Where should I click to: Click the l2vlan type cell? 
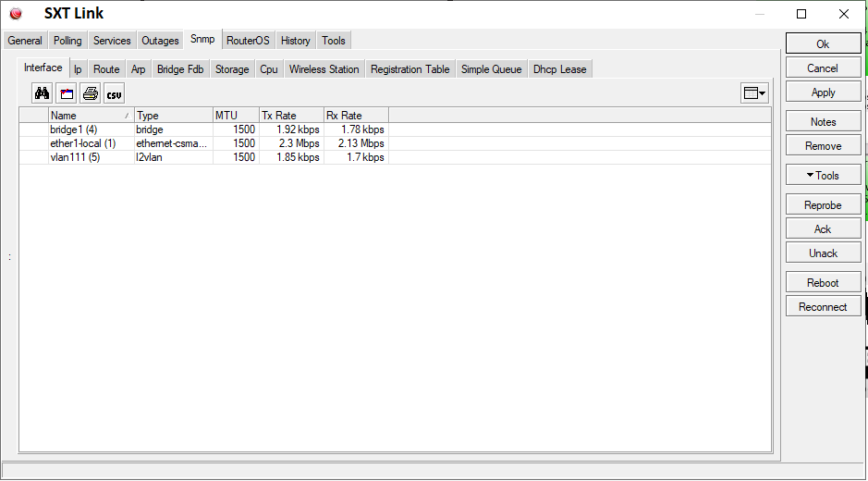(174, 157)
